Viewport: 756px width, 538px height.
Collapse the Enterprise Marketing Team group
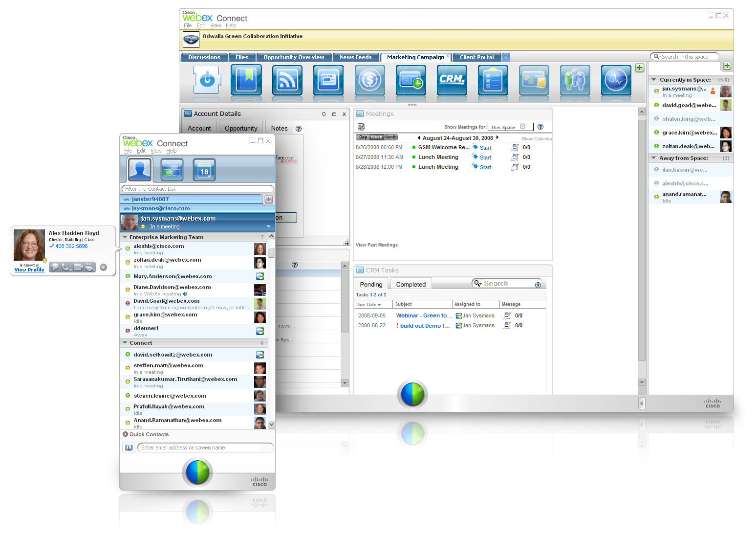[125, 237]
